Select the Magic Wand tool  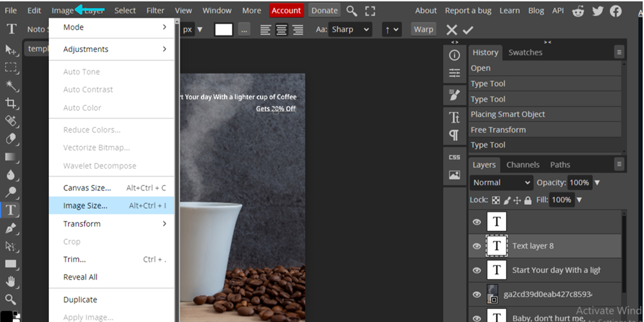click(x=10, y=85)
